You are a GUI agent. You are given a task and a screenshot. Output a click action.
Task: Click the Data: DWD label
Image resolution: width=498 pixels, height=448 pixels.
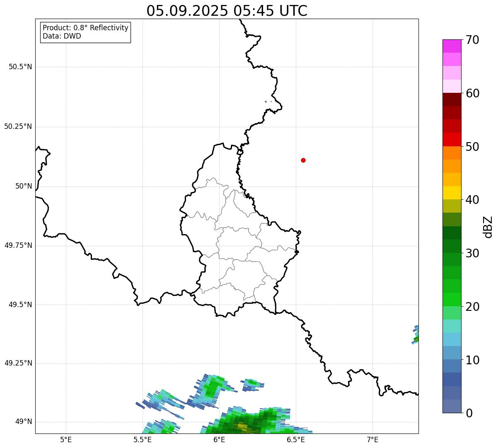click(62, 36)
